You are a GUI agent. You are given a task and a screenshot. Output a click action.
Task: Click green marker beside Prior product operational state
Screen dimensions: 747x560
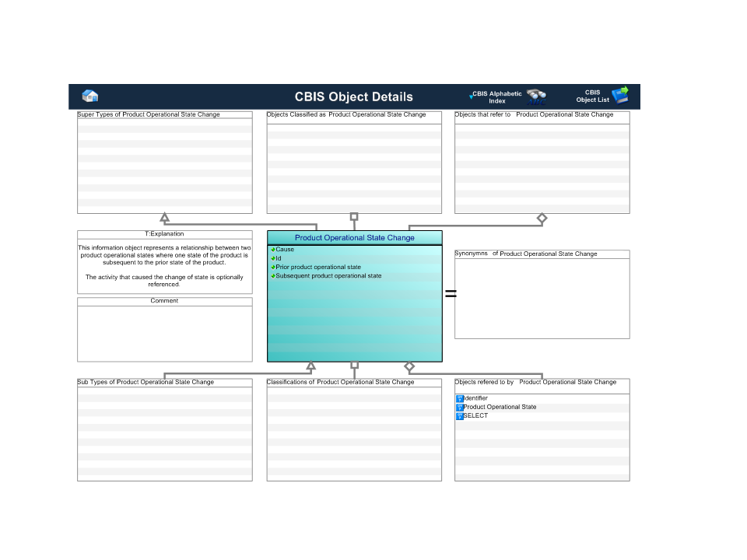click(273, 267)
